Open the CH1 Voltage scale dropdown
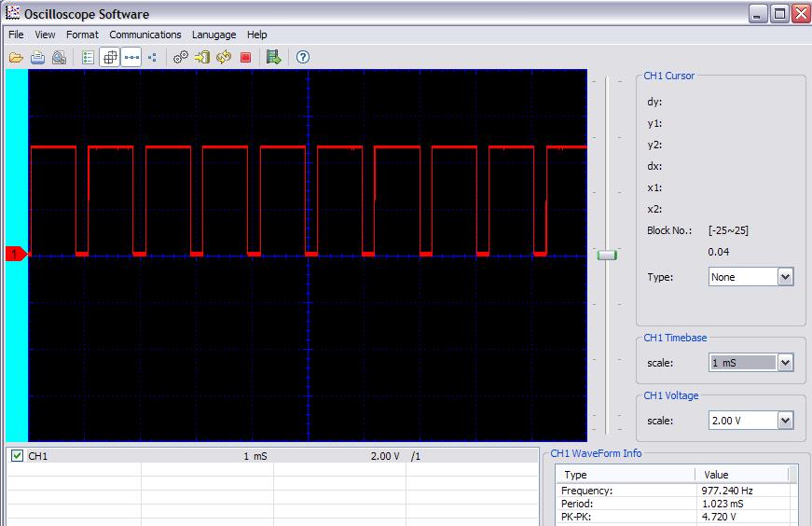 pos(785,421)
